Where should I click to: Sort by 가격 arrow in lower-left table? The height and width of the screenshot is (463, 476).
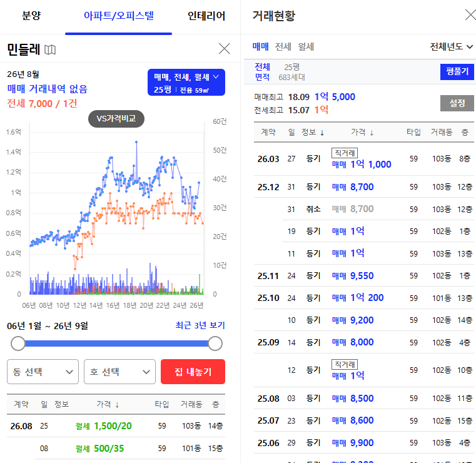(117, 405)
